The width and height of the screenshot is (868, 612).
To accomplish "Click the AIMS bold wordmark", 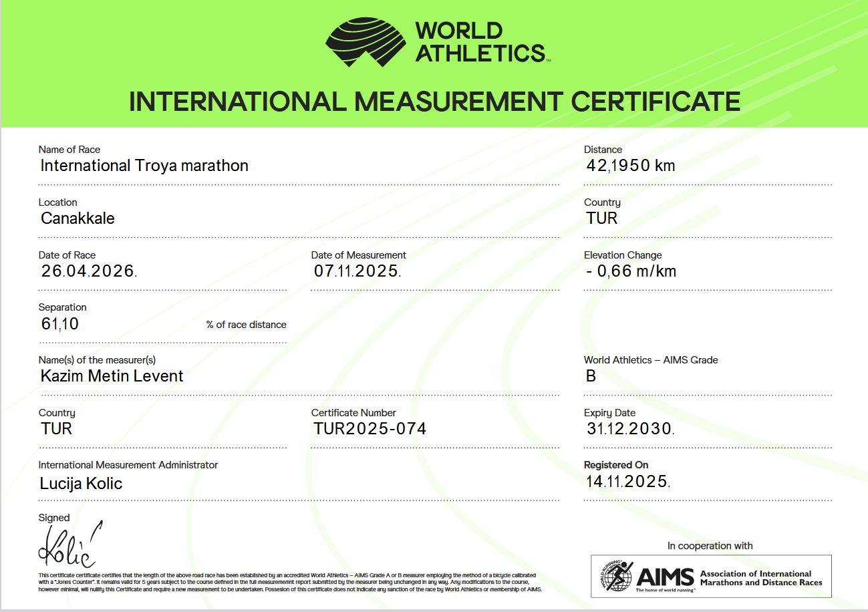I will click(x=664, y=577).
